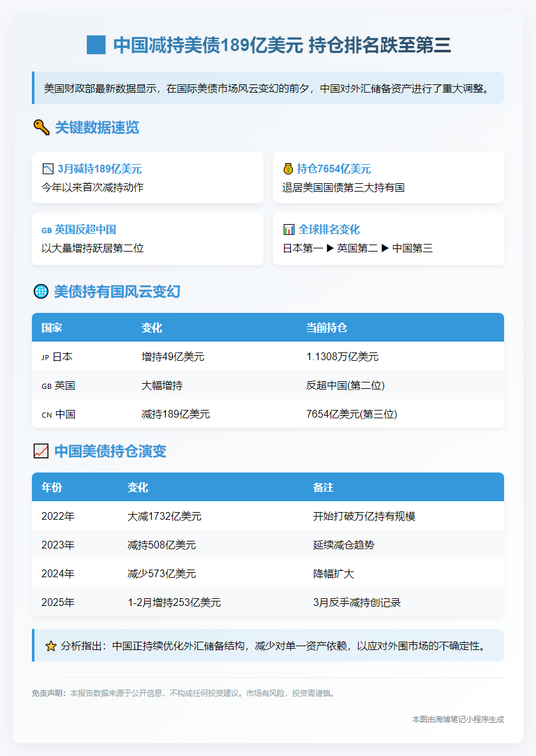The width and height of the screenshot is (536, 756).
Task: Click the star icon beside 分析指出
Action: tap(50, 646)
